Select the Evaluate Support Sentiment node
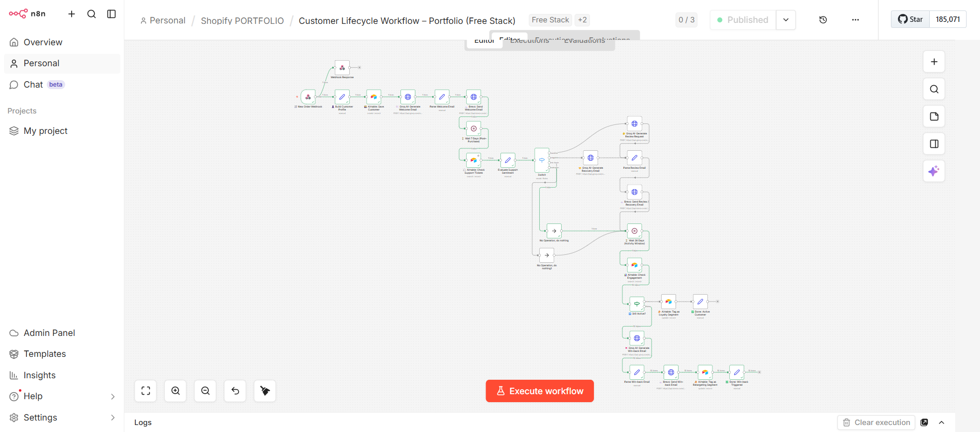Screen dimensions: 980x432 click(x=508, y=160)
